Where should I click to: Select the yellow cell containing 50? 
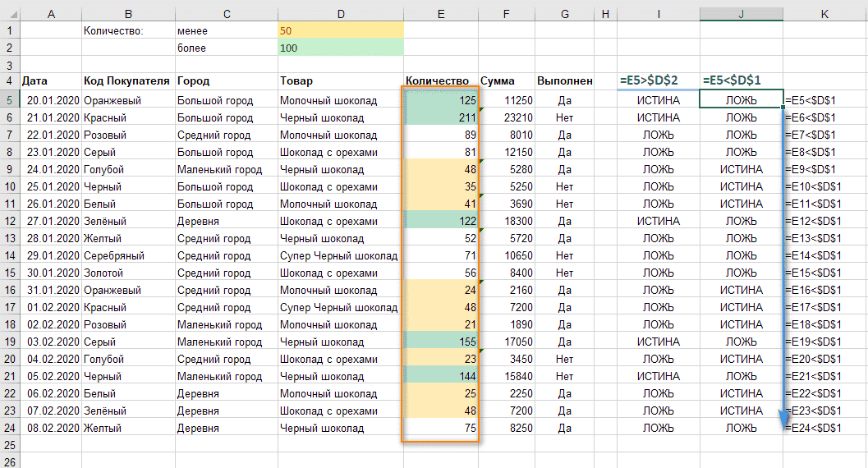(x=340, y=30)
